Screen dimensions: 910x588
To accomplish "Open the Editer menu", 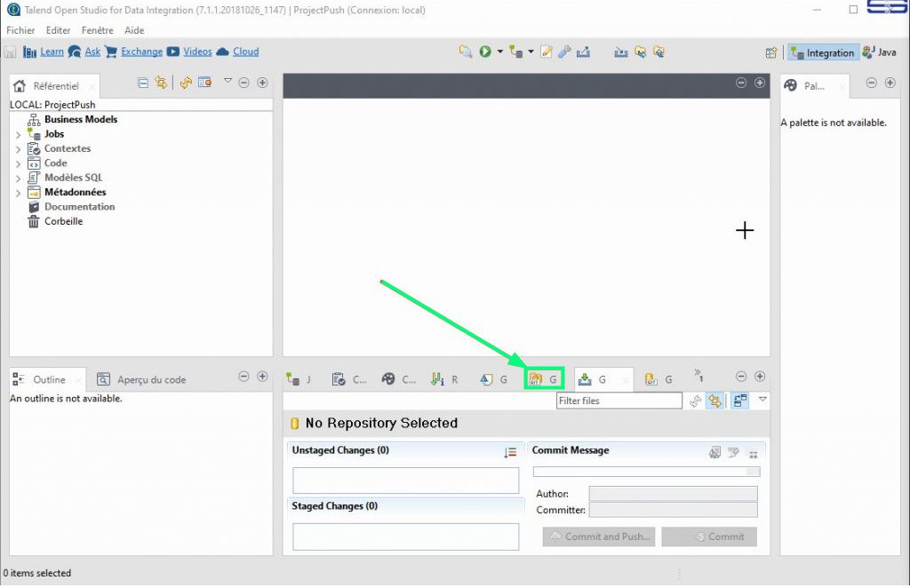I will 58,30.
